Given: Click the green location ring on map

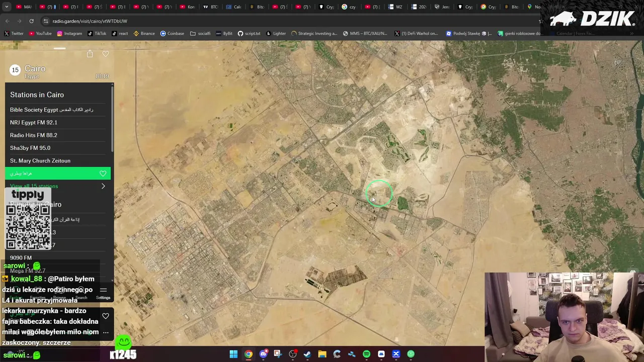Looking at the screenshot, I should [379, 194].
